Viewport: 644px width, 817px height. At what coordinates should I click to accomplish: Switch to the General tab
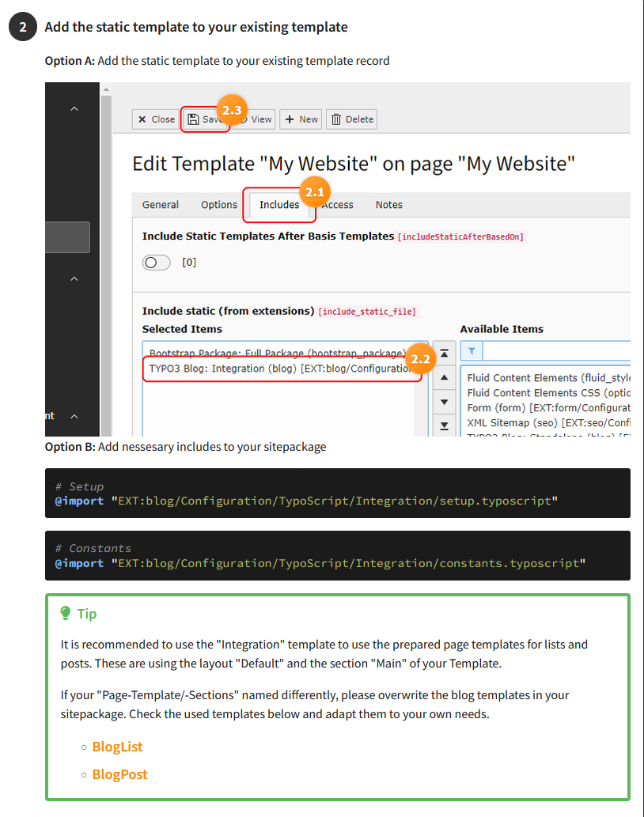pyautogui.click(x=161, y=205)
